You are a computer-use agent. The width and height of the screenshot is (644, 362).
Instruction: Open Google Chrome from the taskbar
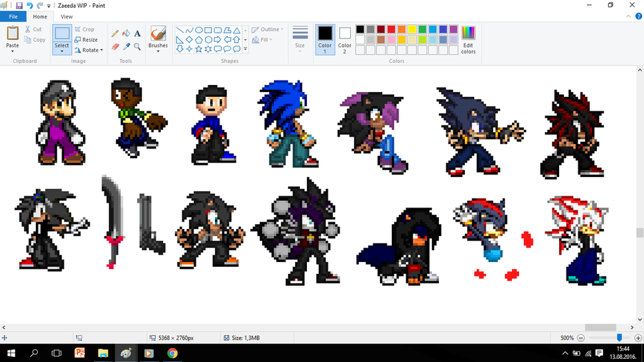[x=172, y=353]
